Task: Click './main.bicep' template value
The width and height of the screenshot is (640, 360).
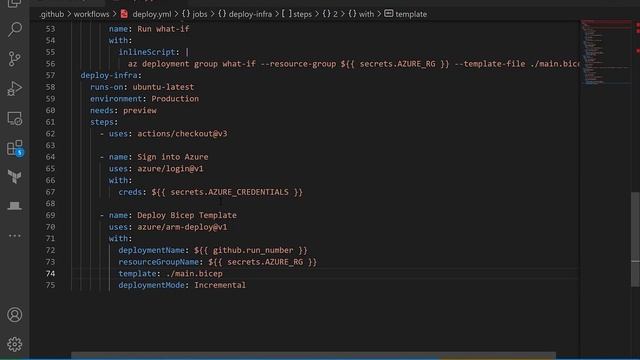Action: point(194,273)
